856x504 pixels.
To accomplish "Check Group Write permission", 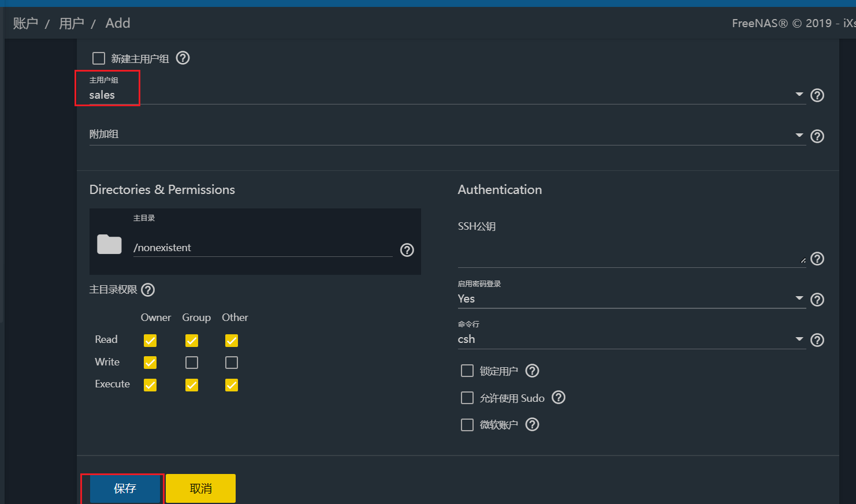I will coord(192,363).
